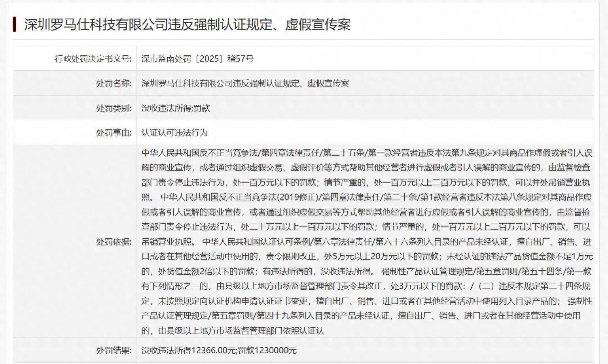Click the dark red marker beside the title
Viewport: 608px width, 364px height.
pos(15,24)
